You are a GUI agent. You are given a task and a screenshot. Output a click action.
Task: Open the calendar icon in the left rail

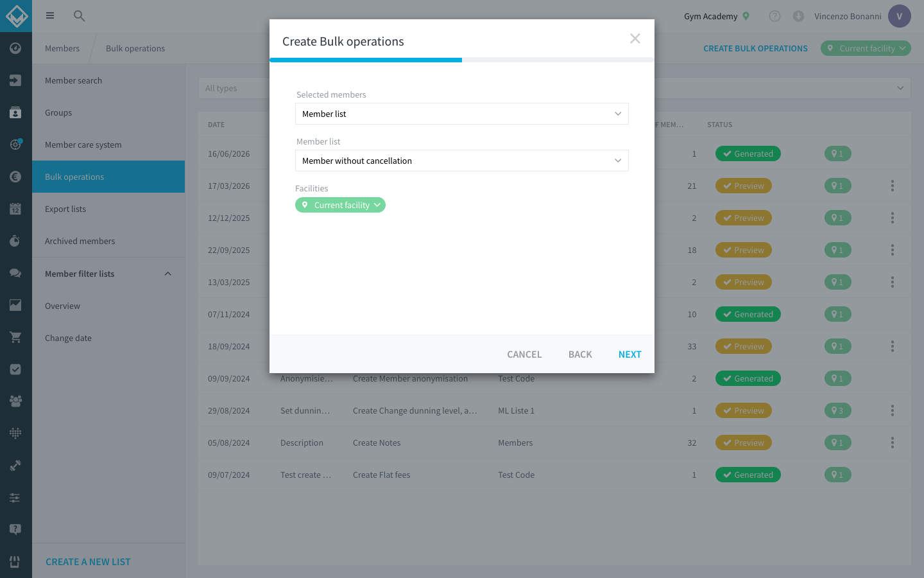(15, 209)
